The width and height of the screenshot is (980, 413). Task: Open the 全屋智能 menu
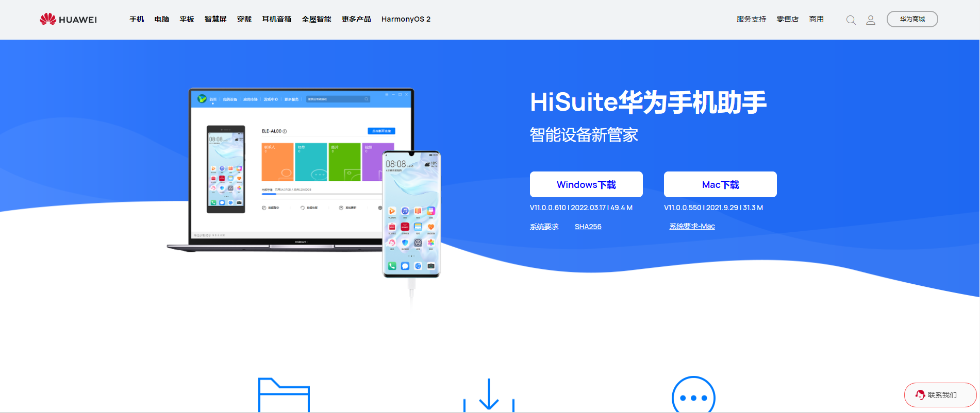click(317, 19)
